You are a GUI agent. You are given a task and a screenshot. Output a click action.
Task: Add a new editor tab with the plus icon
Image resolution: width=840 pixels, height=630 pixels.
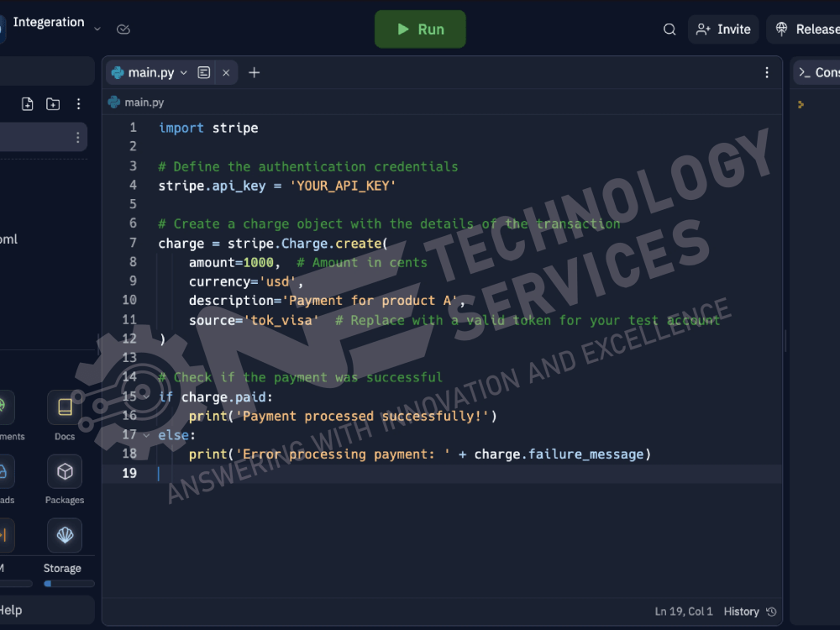click(255, 72)
